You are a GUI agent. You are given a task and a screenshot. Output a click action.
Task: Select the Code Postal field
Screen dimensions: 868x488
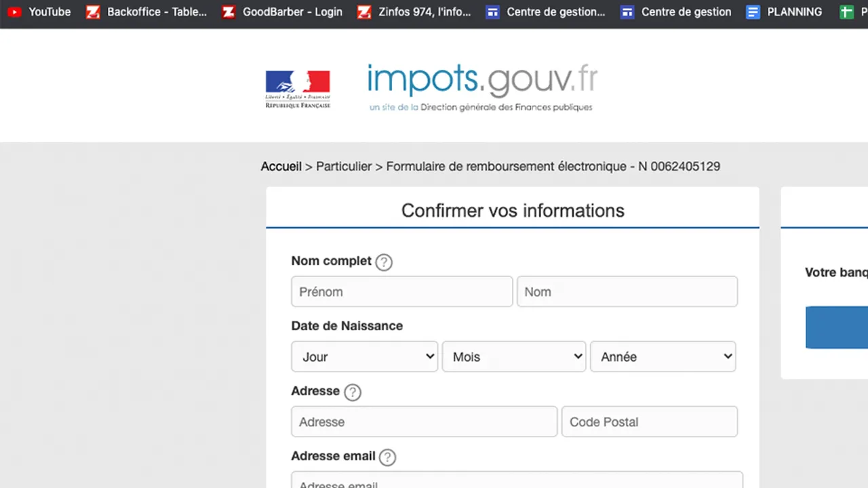click(x=650, y=422)
